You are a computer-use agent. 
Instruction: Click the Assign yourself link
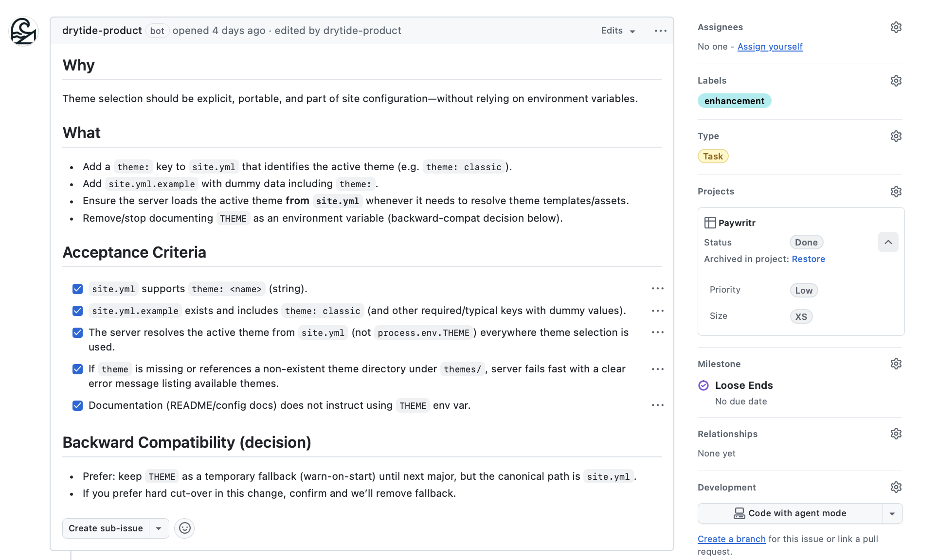pyautogui.click(x=770, y=47)
